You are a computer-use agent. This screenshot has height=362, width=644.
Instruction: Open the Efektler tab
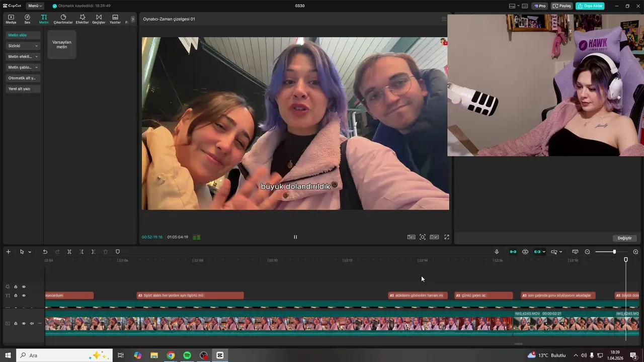pyautogui.click(x=82, y=19)
